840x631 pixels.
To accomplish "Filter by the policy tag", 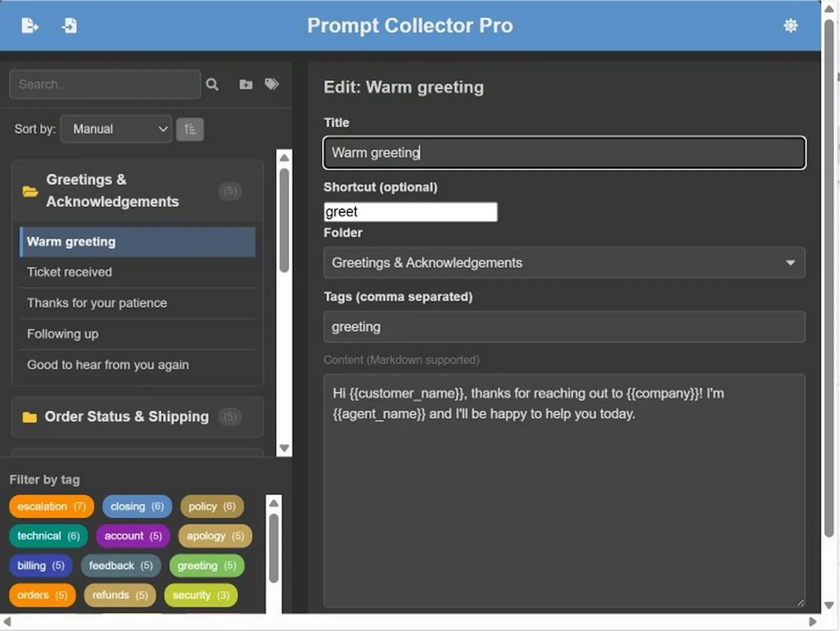I will tap(212, 506).
